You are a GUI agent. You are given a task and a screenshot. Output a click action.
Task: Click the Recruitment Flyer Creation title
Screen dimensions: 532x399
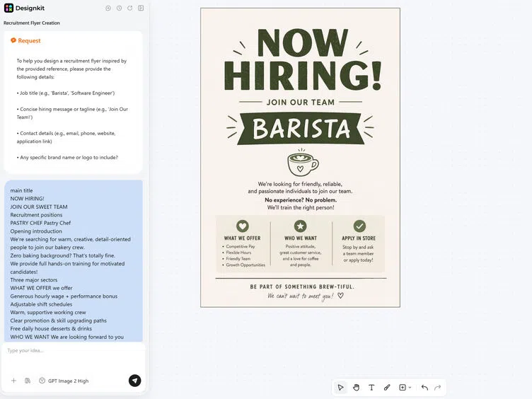point(32,23)
